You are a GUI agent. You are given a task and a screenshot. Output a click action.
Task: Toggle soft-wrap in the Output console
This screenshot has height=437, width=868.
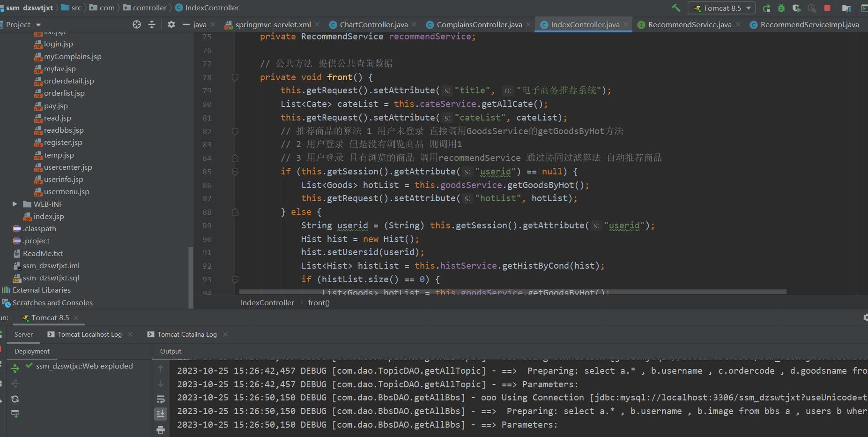161,399
